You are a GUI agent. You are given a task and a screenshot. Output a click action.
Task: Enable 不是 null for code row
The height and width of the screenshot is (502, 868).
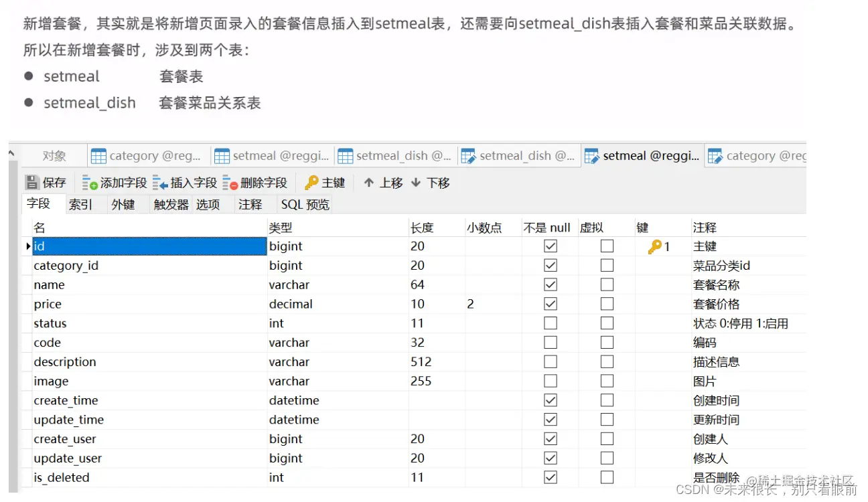coord(551,343)
